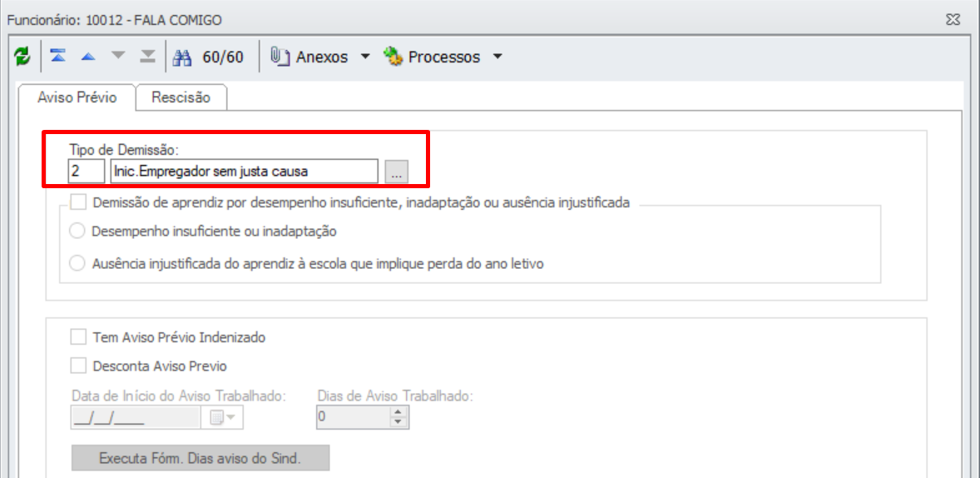Click the green refresh icon

(22, 57)
